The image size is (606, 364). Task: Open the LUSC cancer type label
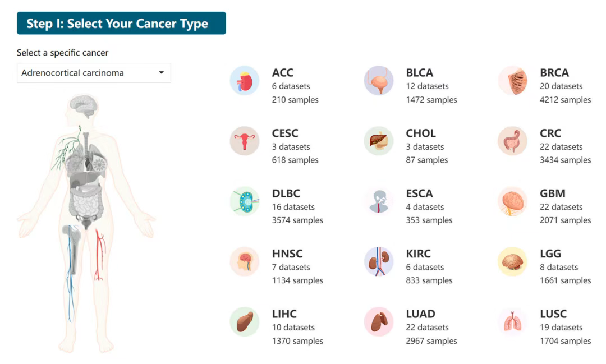(x=553, y=314)
